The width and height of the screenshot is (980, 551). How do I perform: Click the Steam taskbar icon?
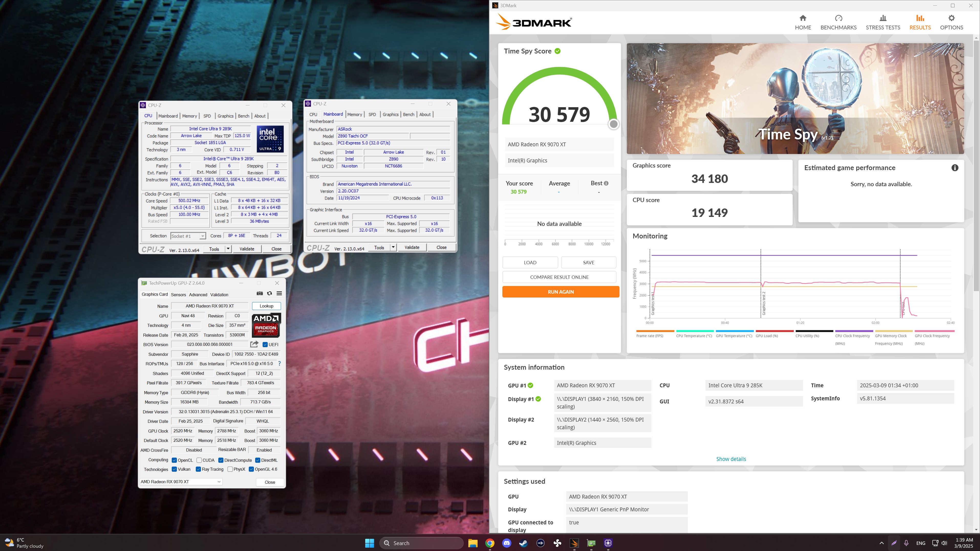pyautogui.click(x=523, y=543)
